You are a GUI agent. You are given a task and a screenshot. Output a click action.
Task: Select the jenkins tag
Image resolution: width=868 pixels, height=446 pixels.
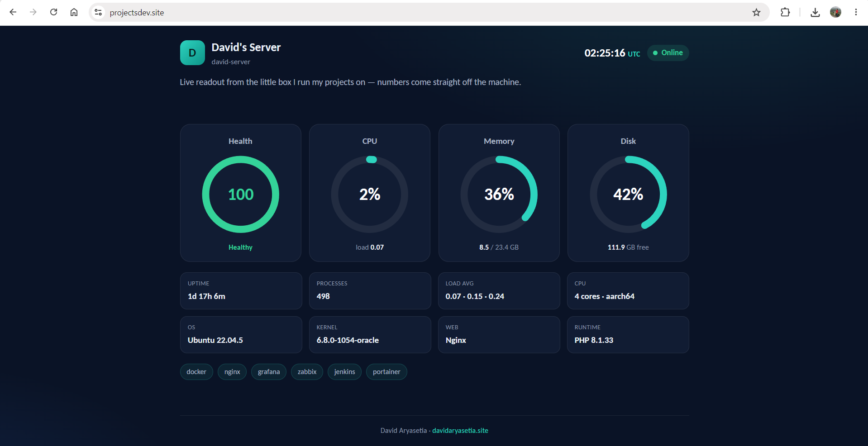344,372
